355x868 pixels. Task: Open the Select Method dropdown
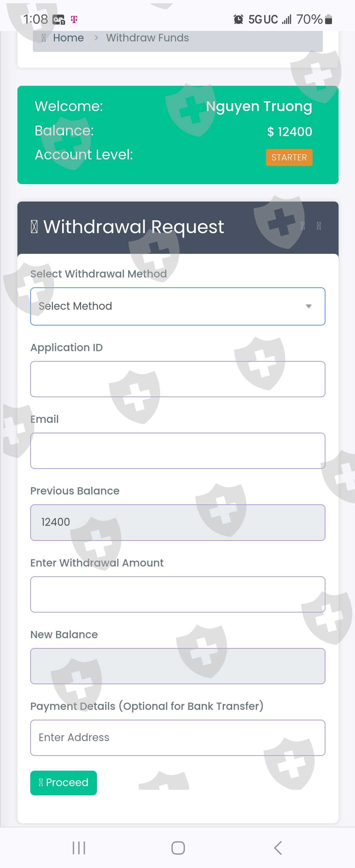pos(177,306)
